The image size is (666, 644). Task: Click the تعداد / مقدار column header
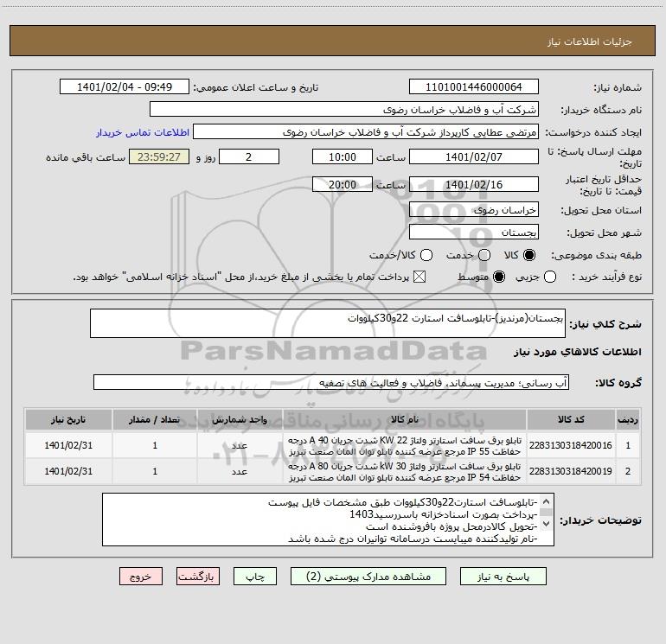155,419
